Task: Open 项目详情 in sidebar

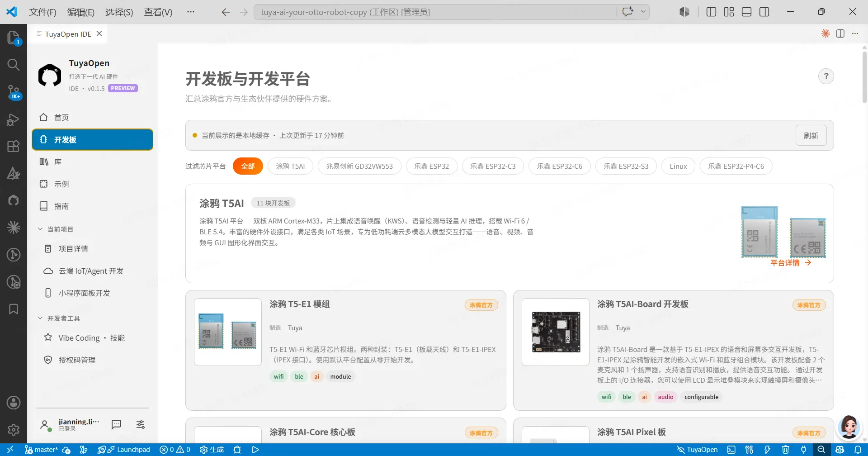Action: click(x=92, y=249)
